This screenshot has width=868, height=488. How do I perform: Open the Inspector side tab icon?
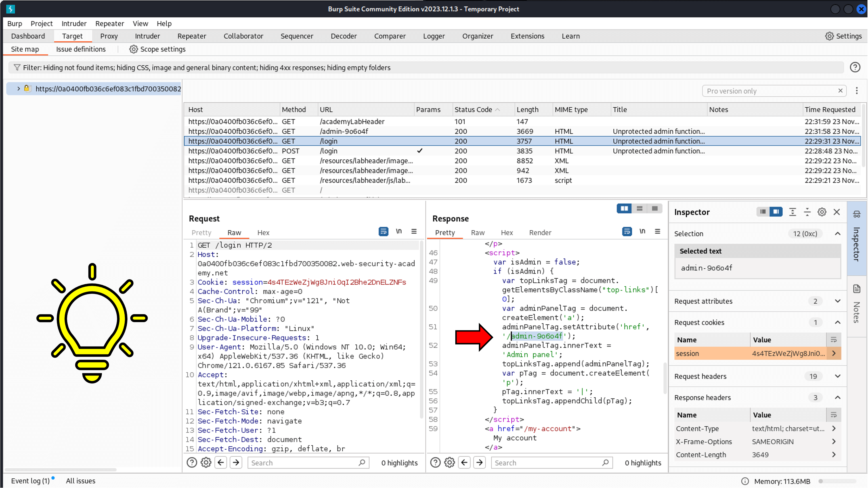[857, 214]
